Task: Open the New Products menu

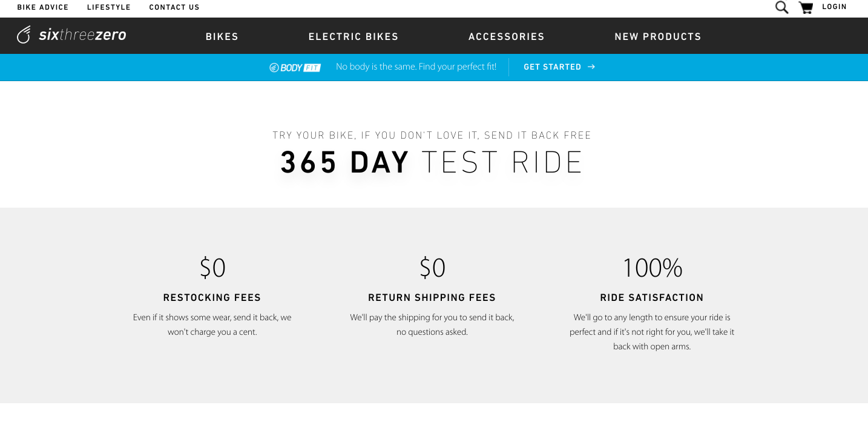Action: (658, 36)
